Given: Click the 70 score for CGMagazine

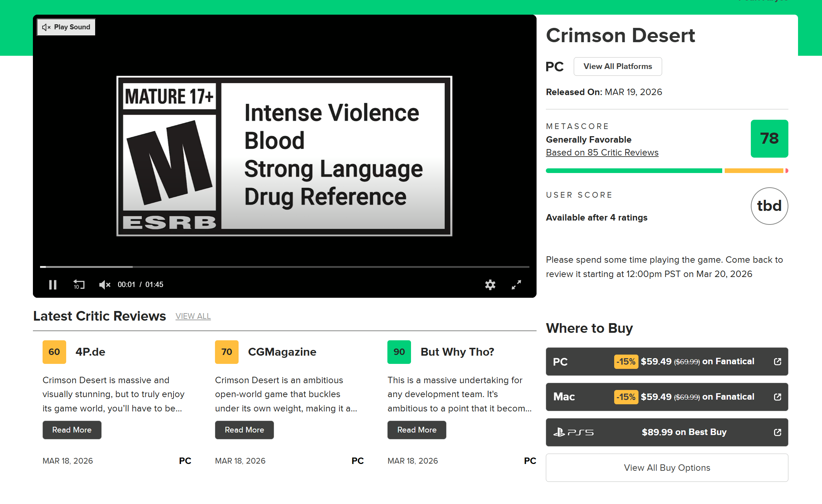Looking at the screenshot, I should pos(227,352).
